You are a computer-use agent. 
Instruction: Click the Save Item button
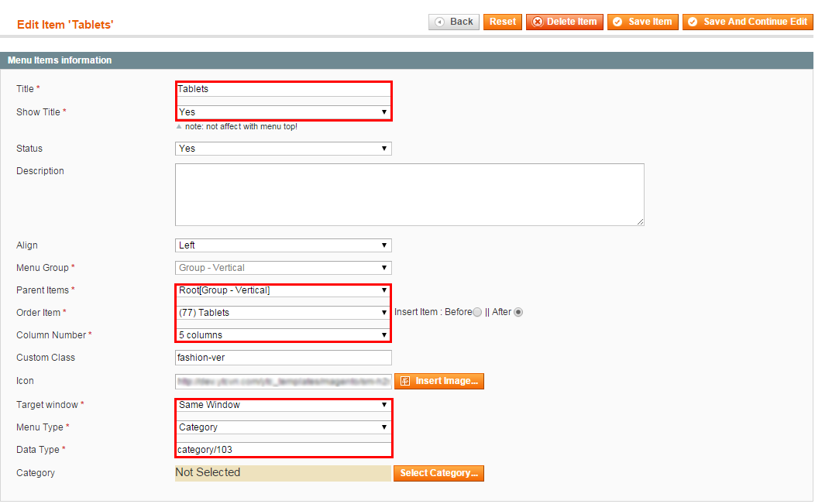tap(642, 22)
